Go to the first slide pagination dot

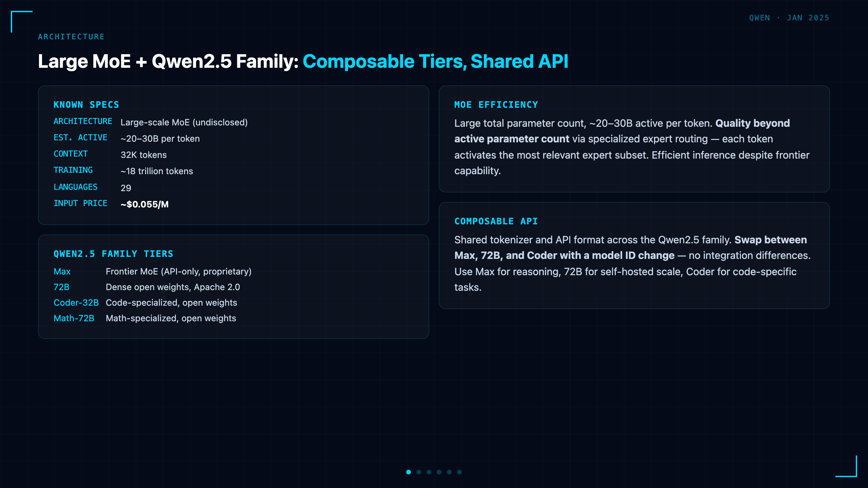(409, 472)
